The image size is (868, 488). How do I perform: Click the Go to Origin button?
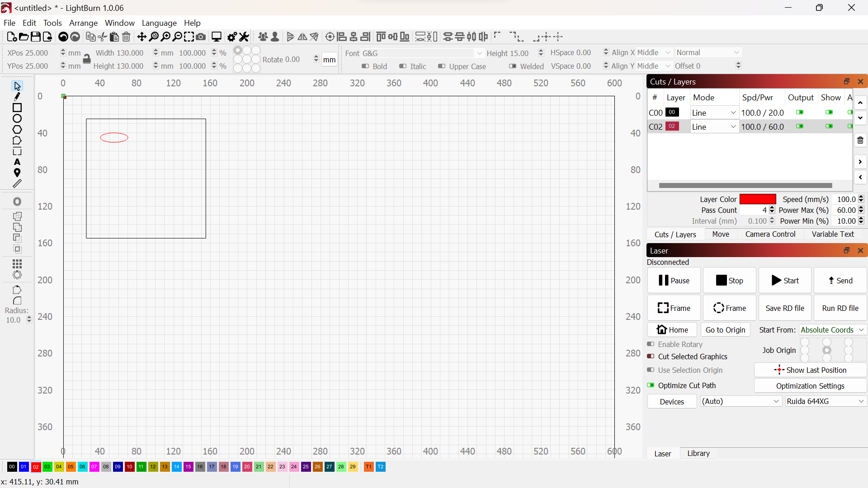725,330
